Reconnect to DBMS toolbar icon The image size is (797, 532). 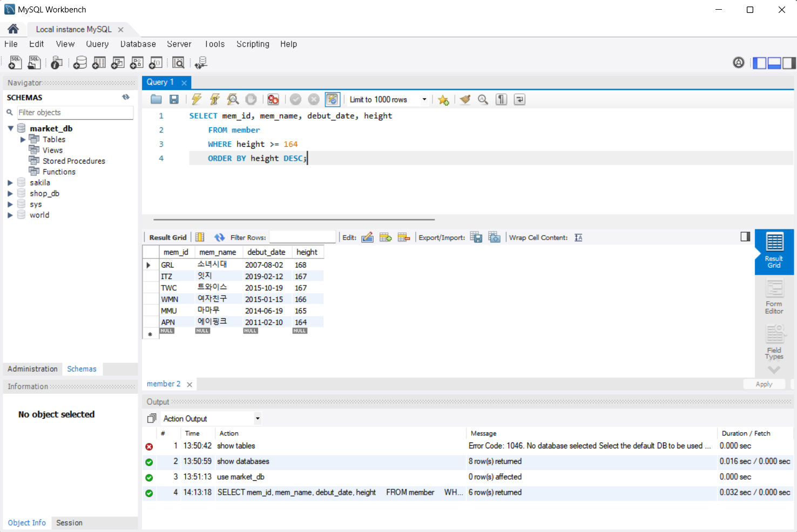[x=201, y=63]
